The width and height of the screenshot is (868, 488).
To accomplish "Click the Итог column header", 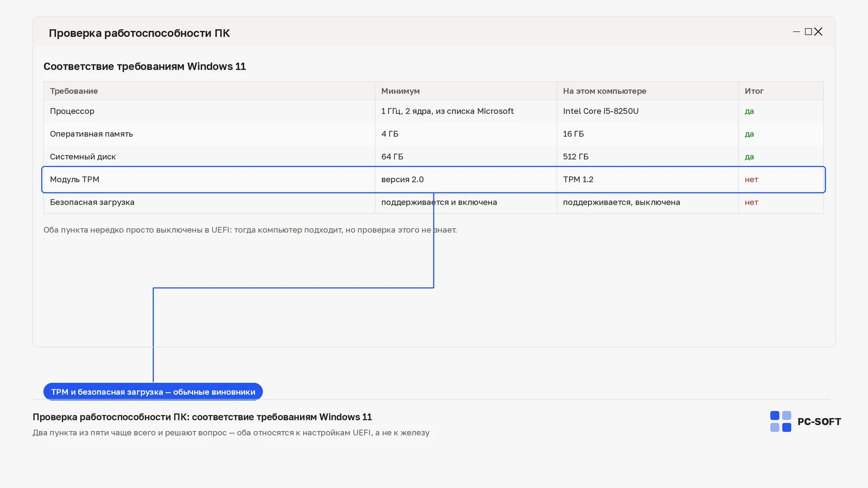I will coord(781,91).
